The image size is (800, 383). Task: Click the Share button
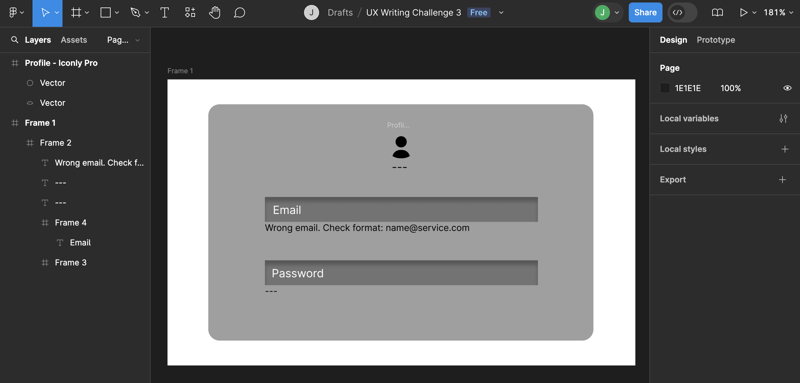645,13
